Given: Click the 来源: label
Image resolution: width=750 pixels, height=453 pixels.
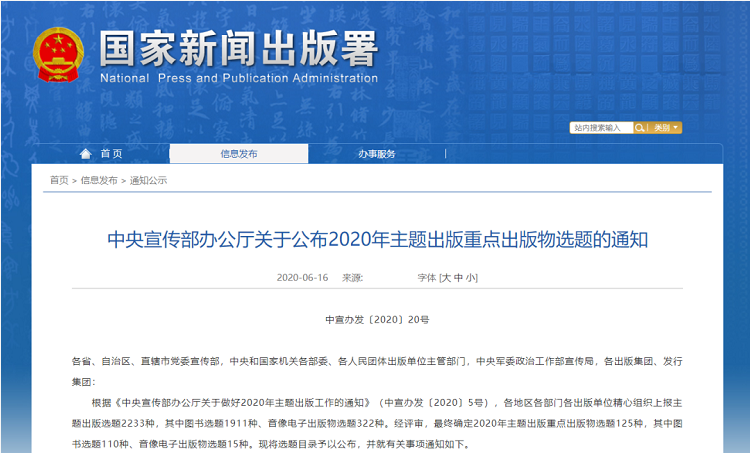Looking at the screenshot, I should pos(353,277).
